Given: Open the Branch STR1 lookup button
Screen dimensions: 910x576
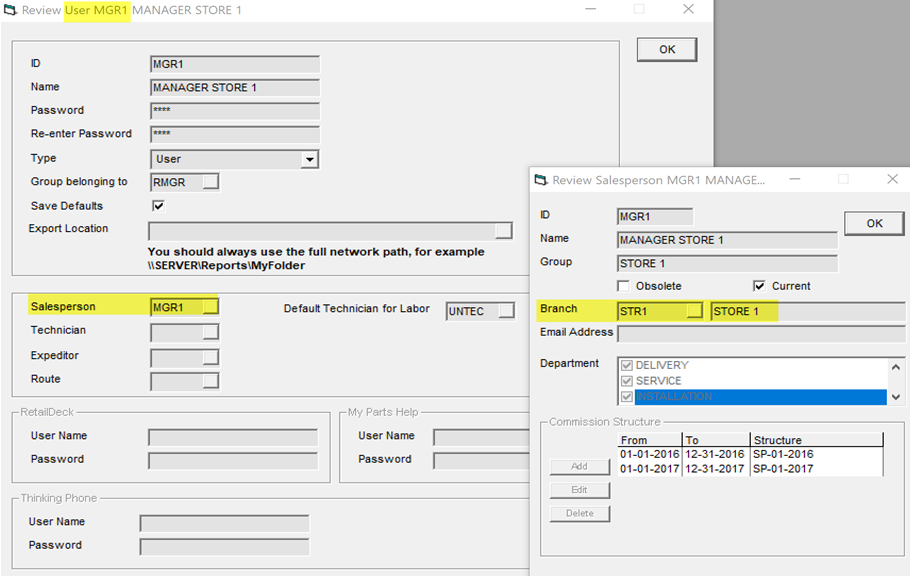Looking at the screenshot, I should [694, 311].
